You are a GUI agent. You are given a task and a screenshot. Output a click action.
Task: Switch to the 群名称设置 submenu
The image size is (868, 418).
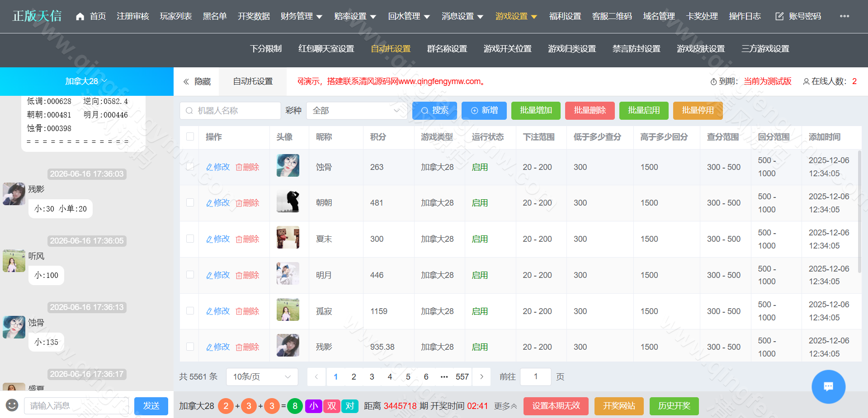447,49
